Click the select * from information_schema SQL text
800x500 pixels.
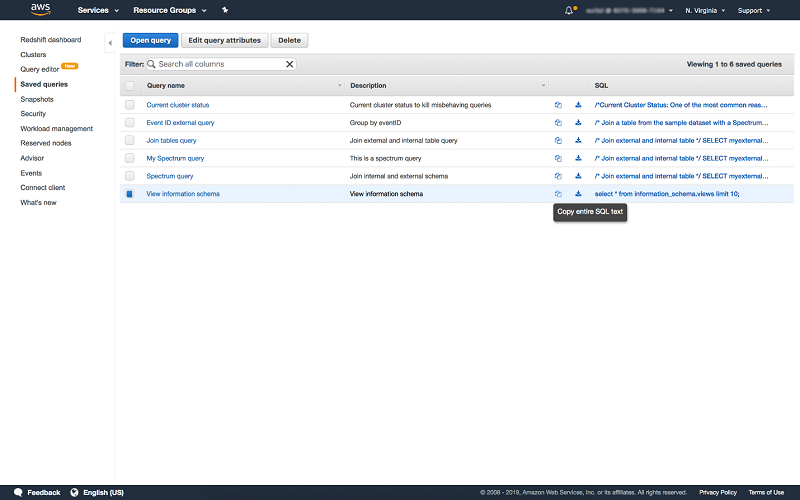(x=667, y=194)
